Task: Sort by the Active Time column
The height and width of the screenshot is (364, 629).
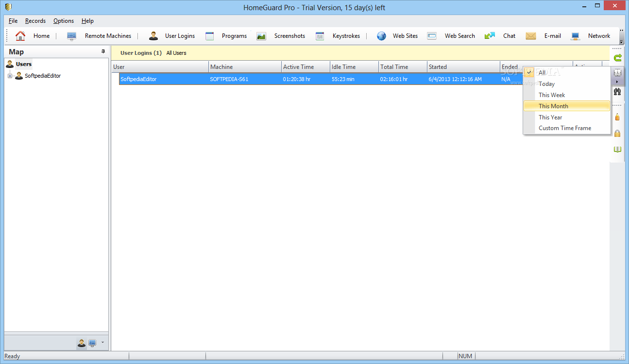Action: pos(306,67)
